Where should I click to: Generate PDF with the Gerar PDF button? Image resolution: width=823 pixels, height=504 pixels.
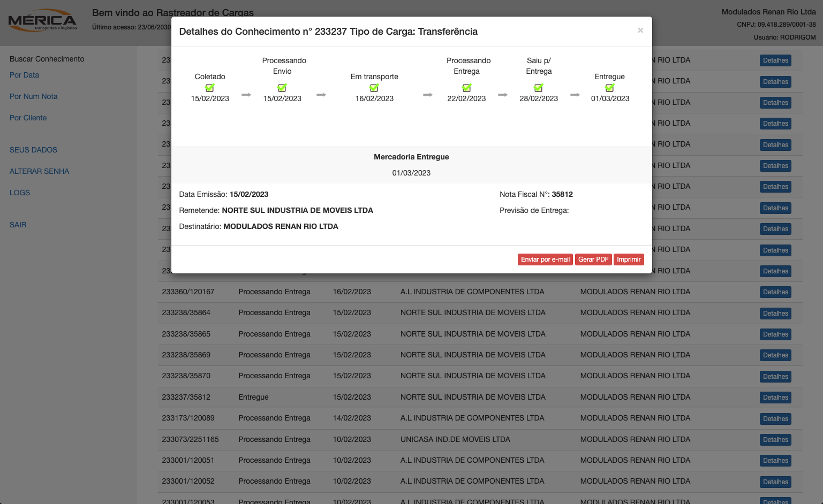pyautogui.click(x=593, y=259)
